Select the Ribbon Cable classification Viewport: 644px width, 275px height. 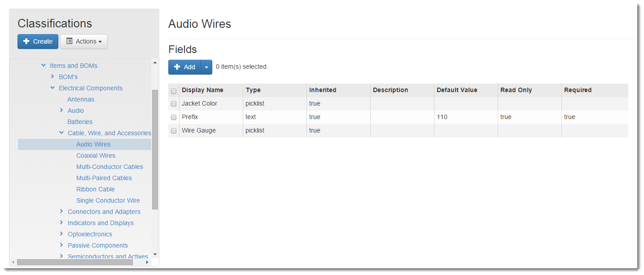click(96, 189)
